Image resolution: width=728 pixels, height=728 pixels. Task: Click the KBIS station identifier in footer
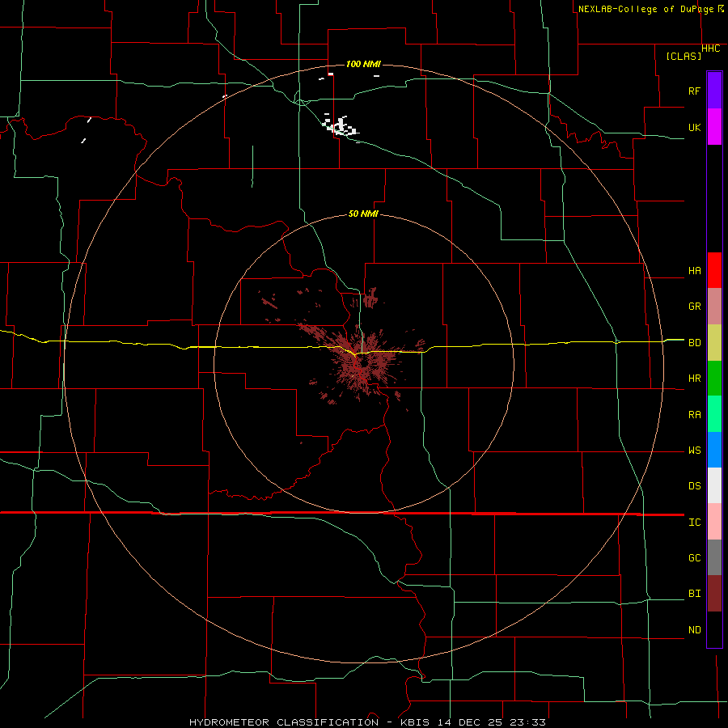(x=414, y=722)
